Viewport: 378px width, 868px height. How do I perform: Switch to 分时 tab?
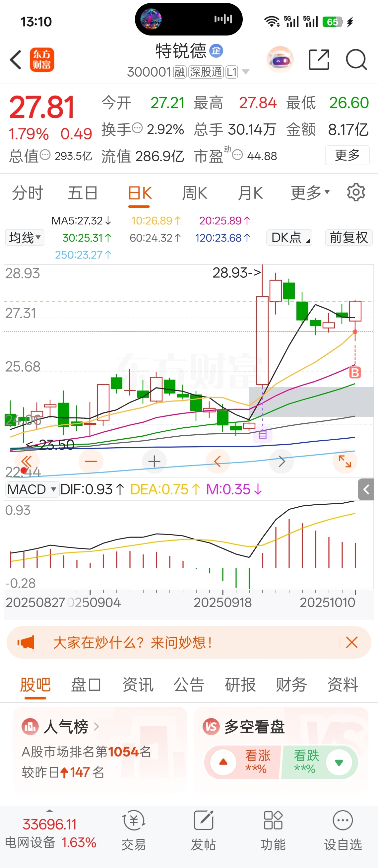pos(28,193)
